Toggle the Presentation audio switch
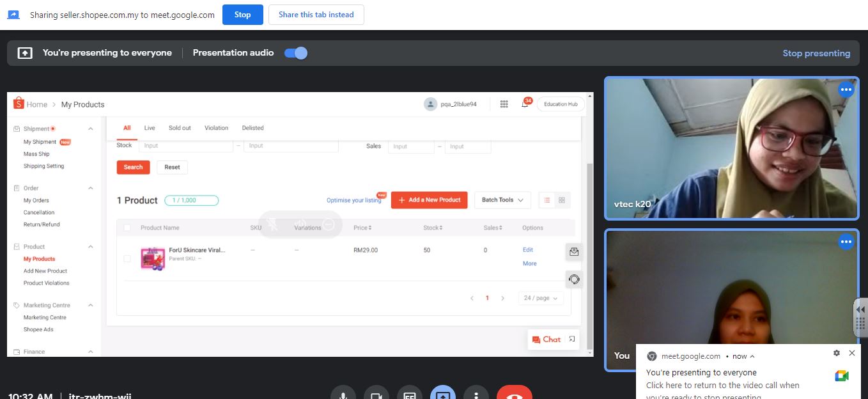The height and width of the screenshot is (399, 868). coord(296,53)
